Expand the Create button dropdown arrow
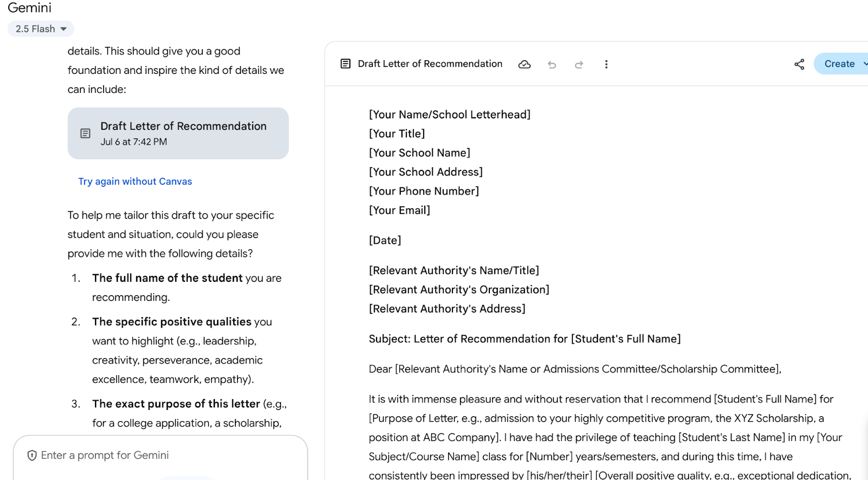 [x=865, y=64]
